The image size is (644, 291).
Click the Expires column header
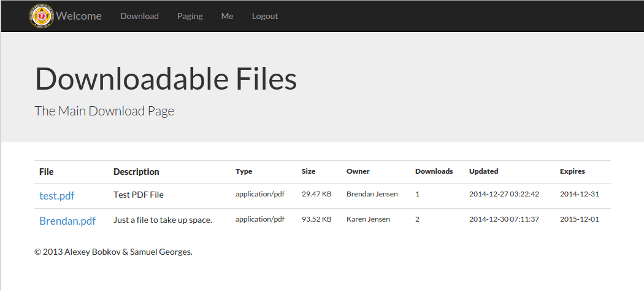click(x=572, y=171)
